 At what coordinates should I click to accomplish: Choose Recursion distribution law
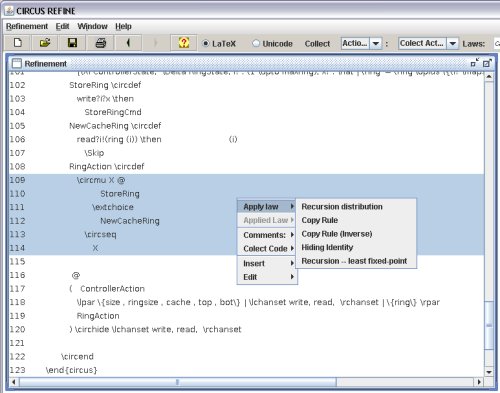[356, 207]
